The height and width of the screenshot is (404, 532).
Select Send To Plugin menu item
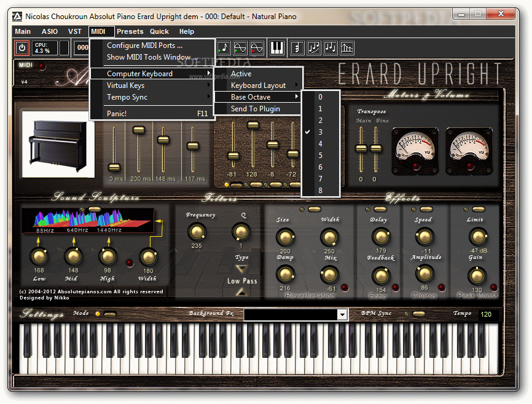coord(258,109)
